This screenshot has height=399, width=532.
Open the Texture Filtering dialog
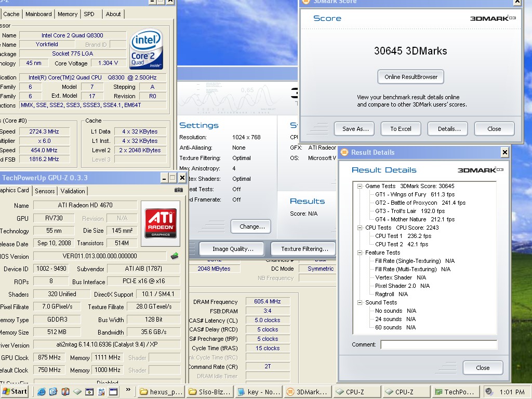click(x=303, y=249)
